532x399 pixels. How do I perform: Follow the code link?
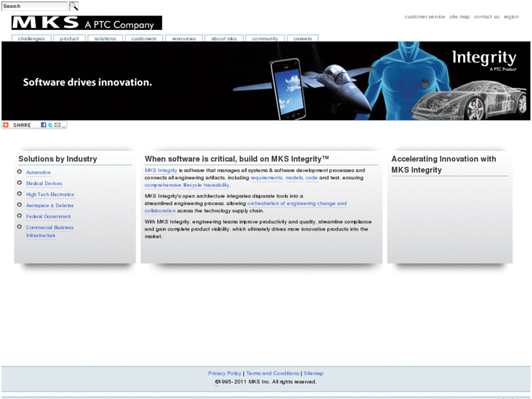[312, 178]
